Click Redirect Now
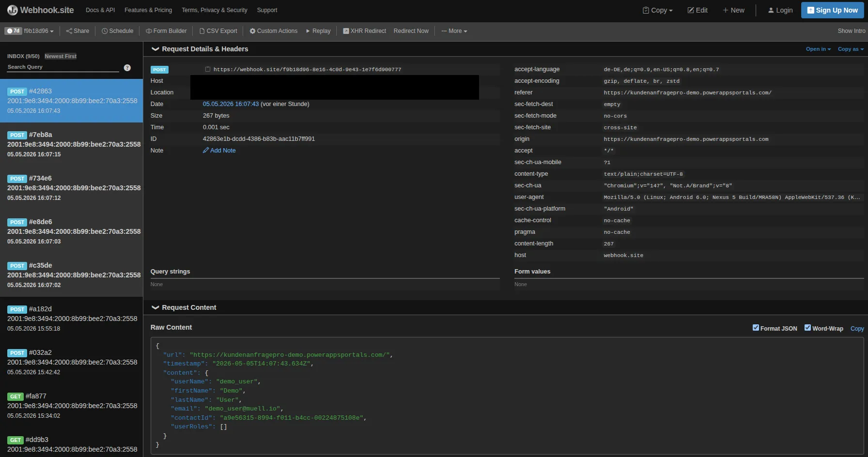 411,31
